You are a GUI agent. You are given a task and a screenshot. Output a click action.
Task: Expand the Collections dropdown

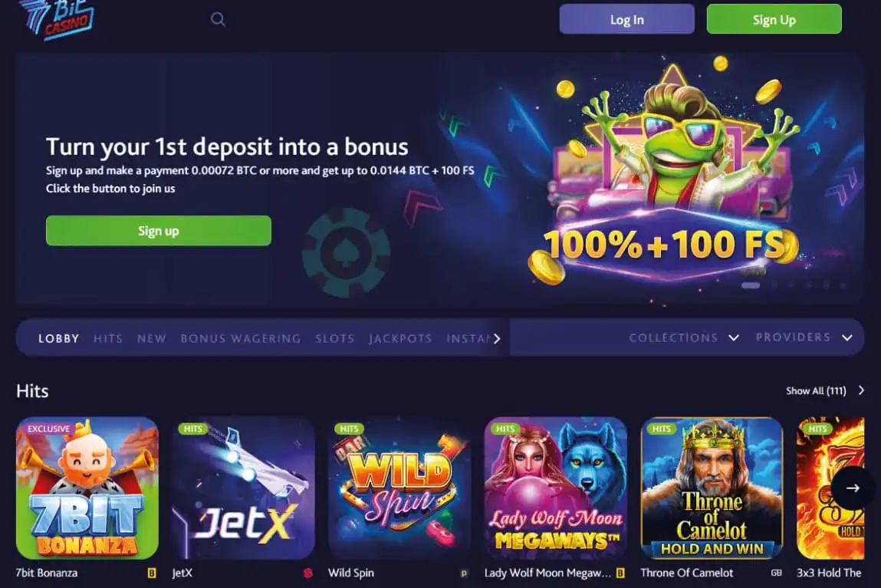tap(683, 337)
